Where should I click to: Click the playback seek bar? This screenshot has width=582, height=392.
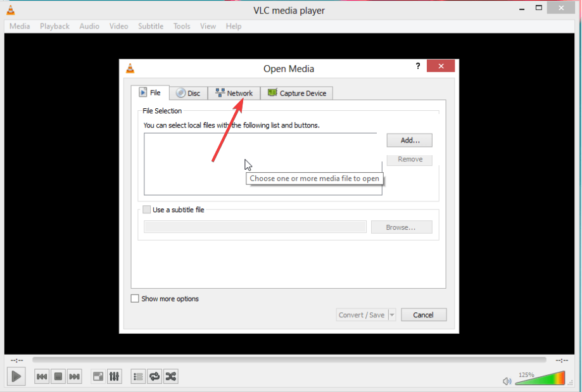point(289,360)
